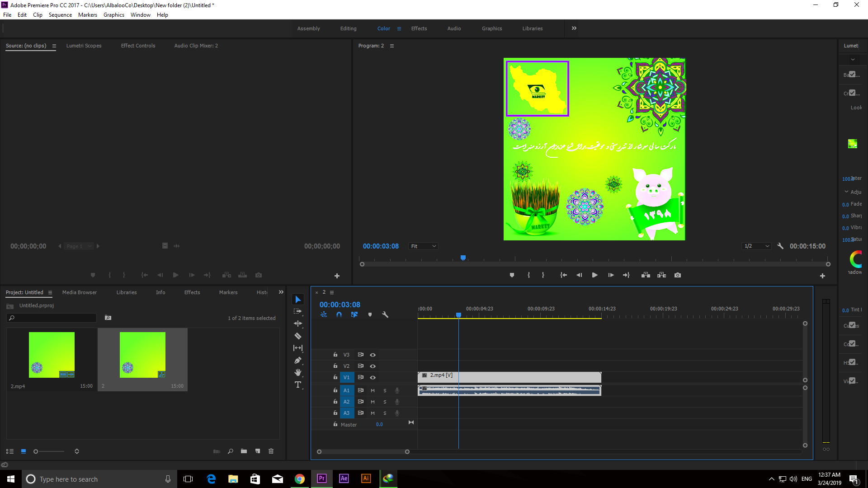Screen dimensions: 868x488
Task: Click the Snap toggle icon
Action: click(339, 314)
